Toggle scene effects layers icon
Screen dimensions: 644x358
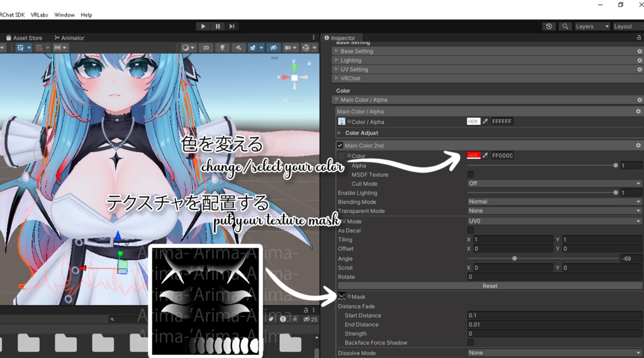pos(253,48)
